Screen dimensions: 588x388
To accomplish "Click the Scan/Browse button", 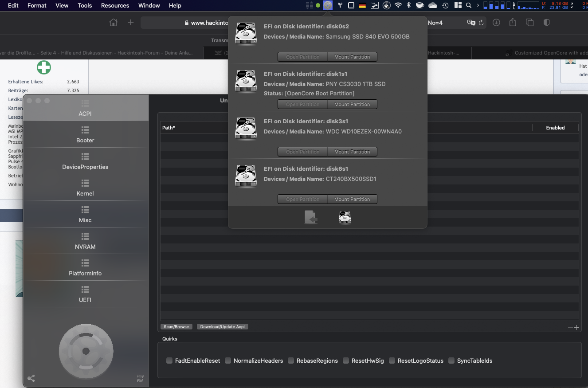I will click(176, 327).
